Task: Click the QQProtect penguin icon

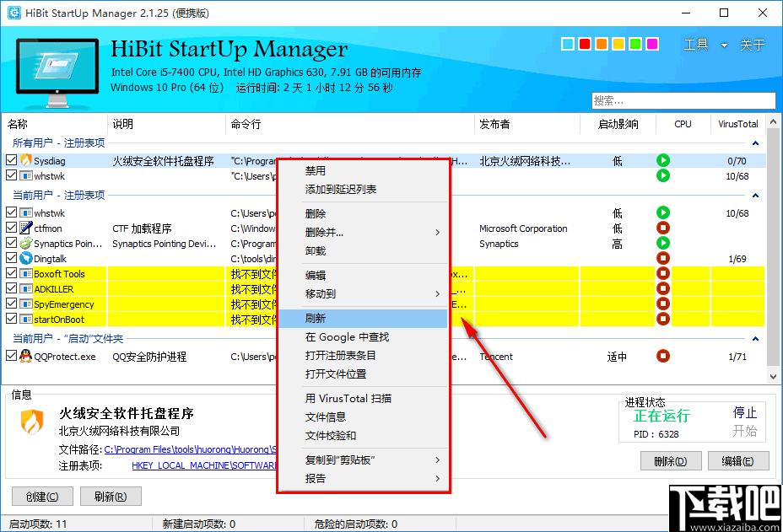Action: [x=26, y=357]
